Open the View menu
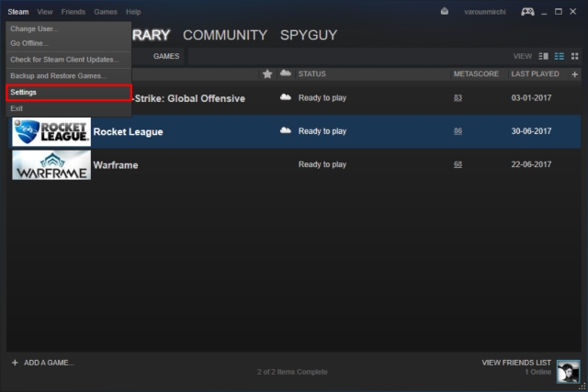The width and height of the screenshot is (588, 392). click(x=45, y=12)
